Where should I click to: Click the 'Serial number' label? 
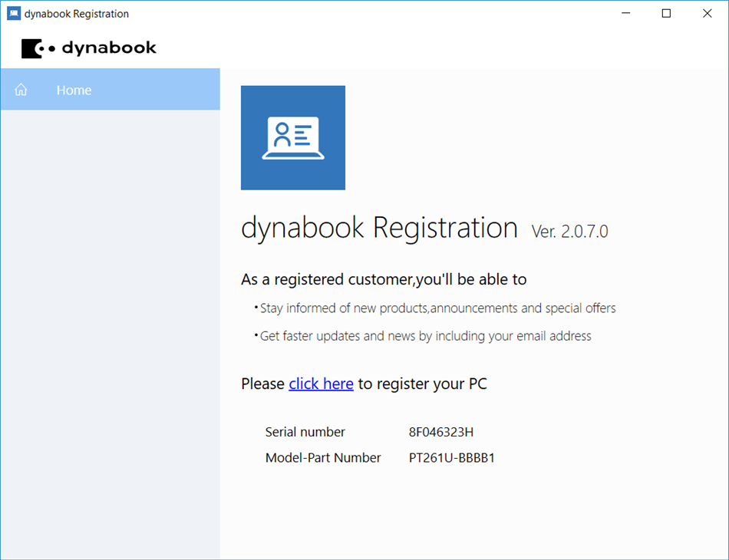point(305,432)
